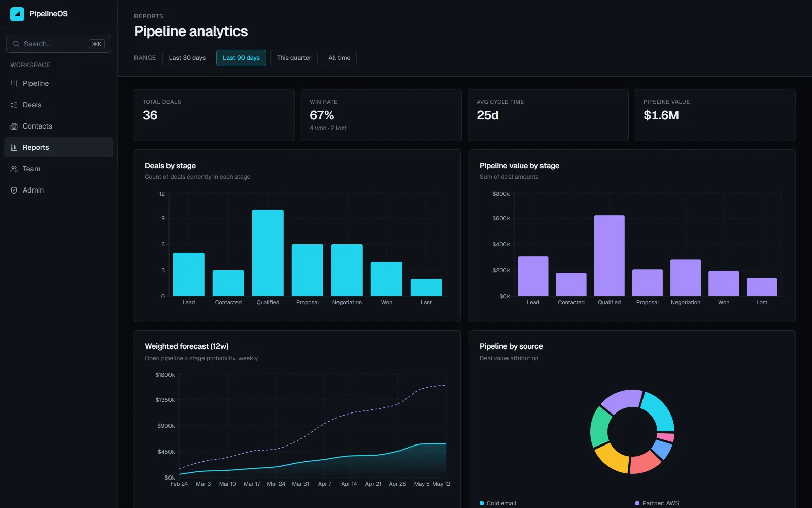Click the small pink donut segment

666,437
